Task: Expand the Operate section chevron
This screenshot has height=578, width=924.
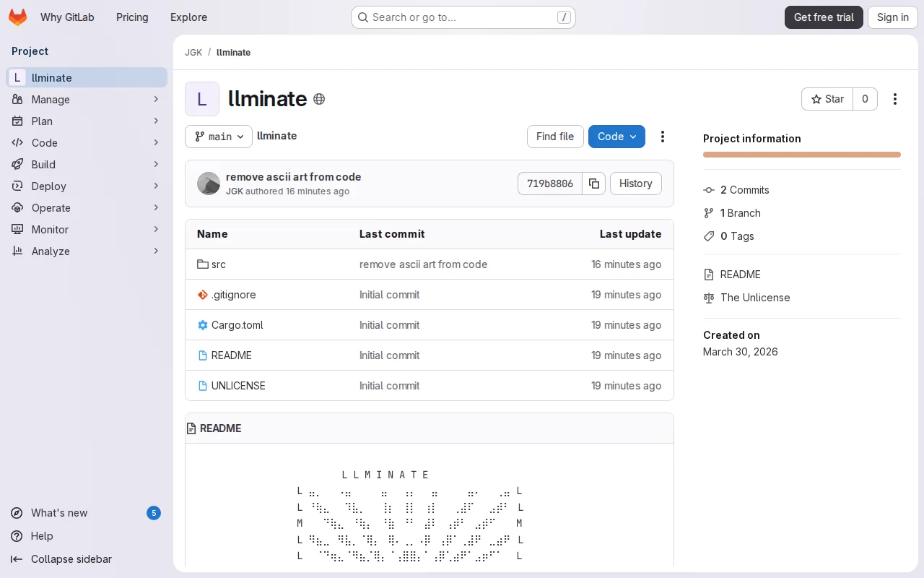Action: click(156, 207)
